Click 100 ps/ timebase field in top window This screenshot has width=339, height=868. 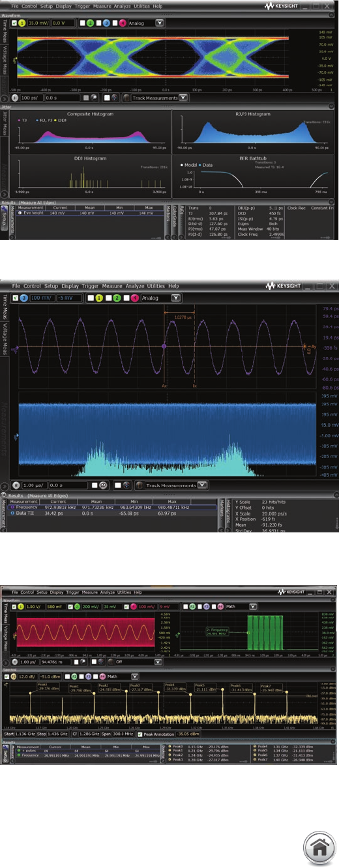(31, 98)
